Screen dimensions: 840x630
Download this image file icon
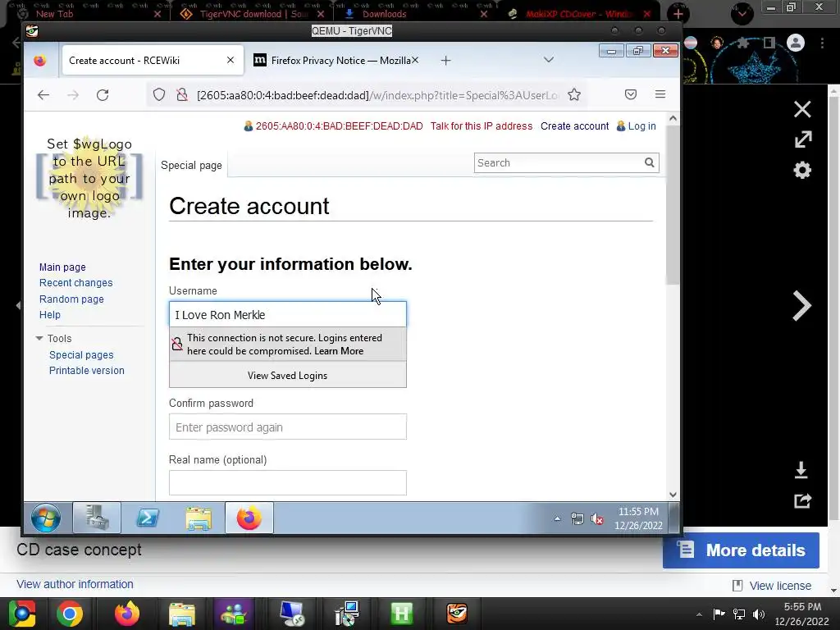(x=801, y=470)
